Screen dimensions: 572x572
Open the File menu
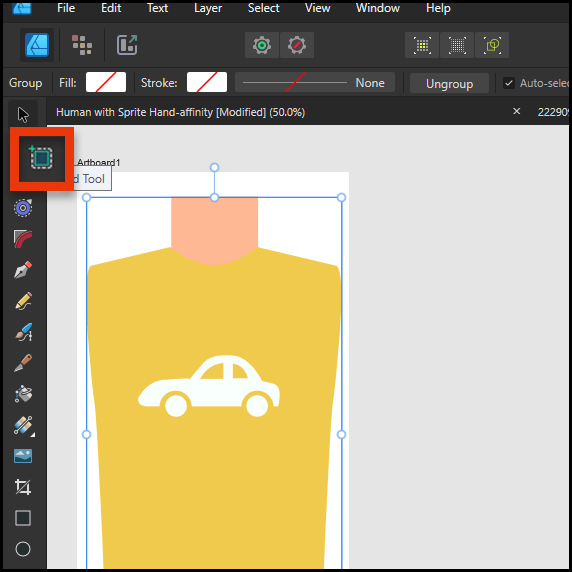pos(66,8)
